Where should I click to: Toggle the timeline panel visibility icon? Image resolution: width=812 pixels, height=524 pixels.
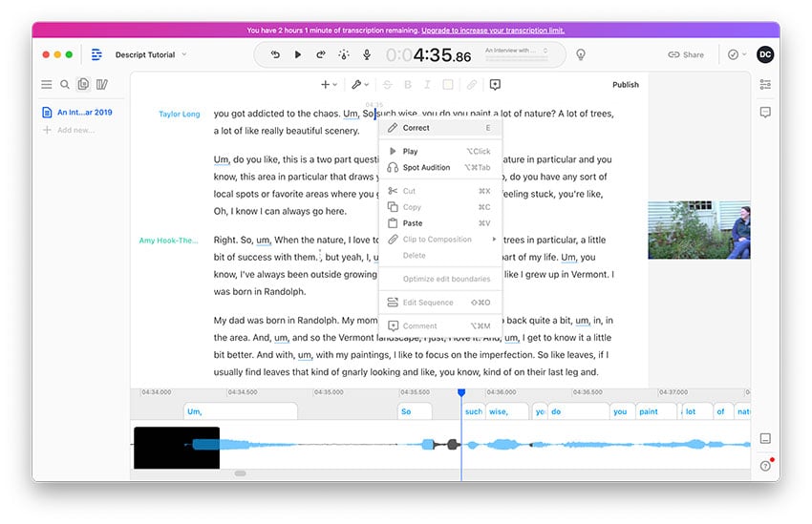tap(765, 439)
